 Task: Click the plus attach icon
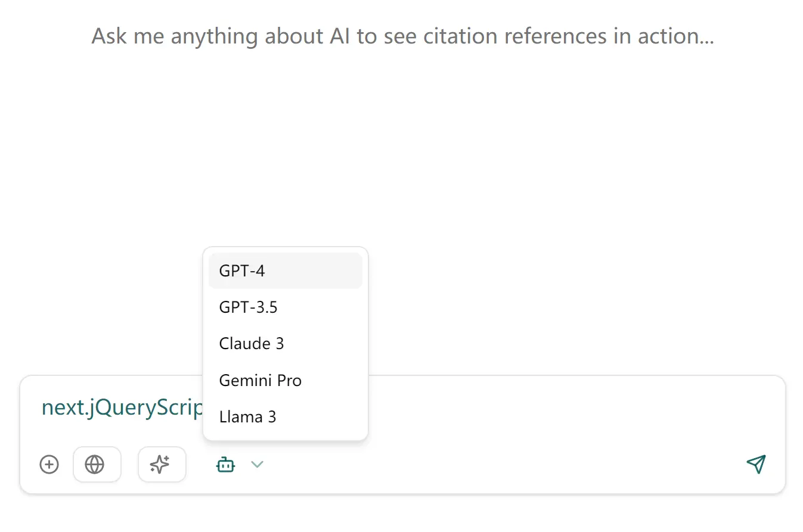point(49,464)
